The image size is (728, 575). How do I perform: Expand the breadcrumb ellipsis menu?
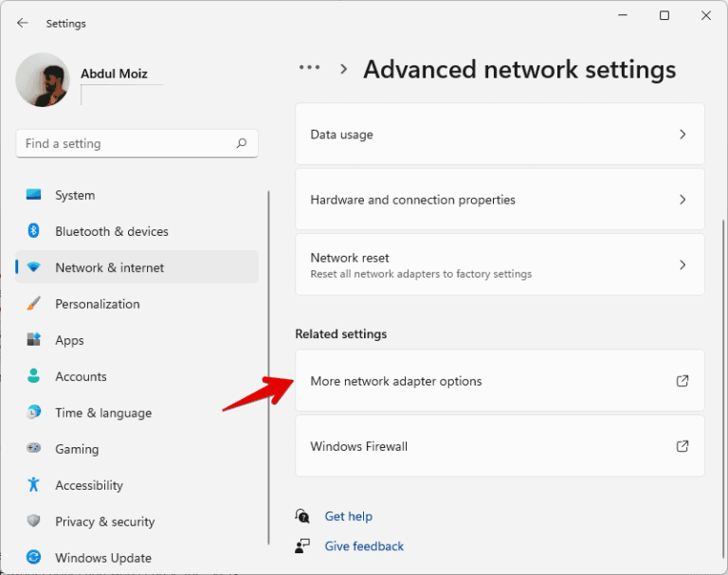point(309,68)
